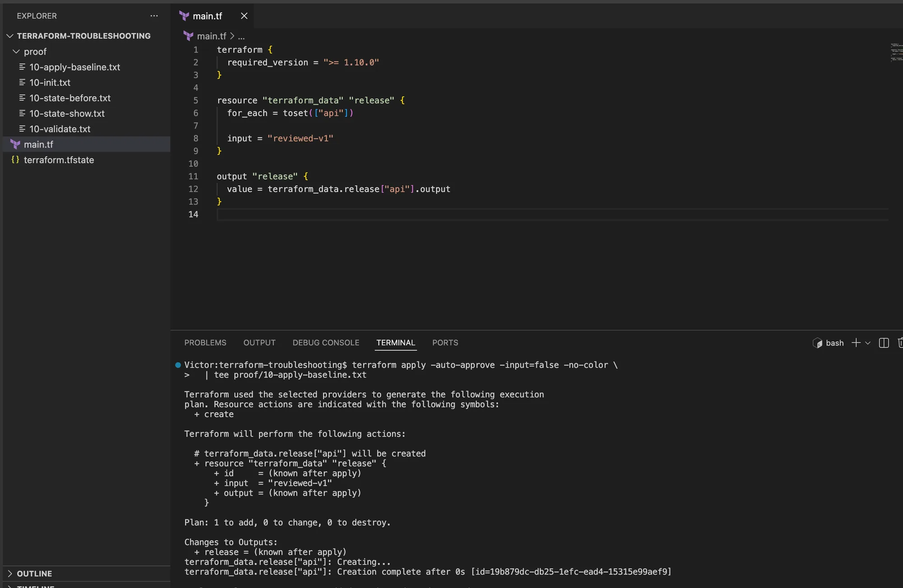
Task: Open the Explorer more actions ellipsis
Action: click(154, 16)
